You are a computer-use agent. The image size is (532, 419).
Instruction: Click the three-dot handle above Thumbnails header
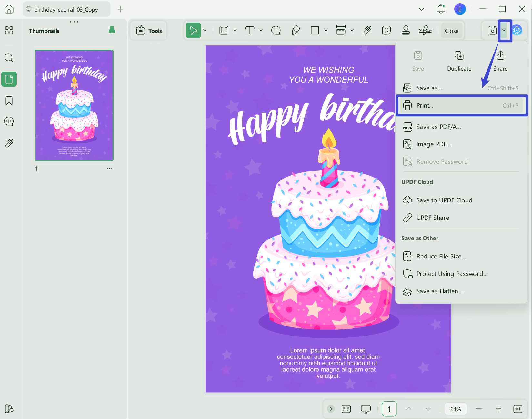click(x=74, y=22)
